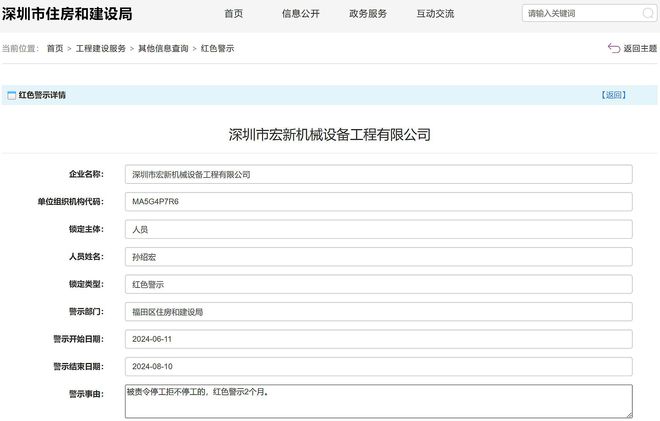The image size is (660, 421).
Task: Click the 锁定主体 field showing 人员
Action: tap(378, 229)
